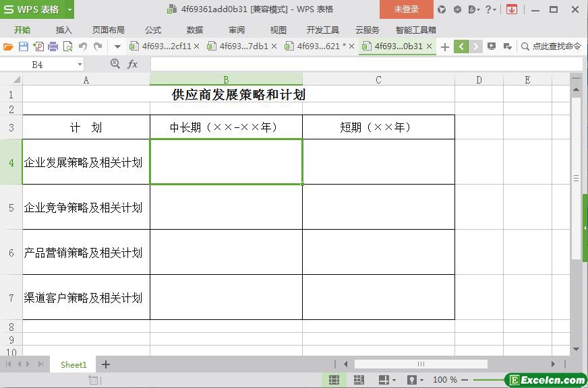The width and height of the screenshot is (588, 388).
Task: Open the help question mark menu
Action: [490, 9]
